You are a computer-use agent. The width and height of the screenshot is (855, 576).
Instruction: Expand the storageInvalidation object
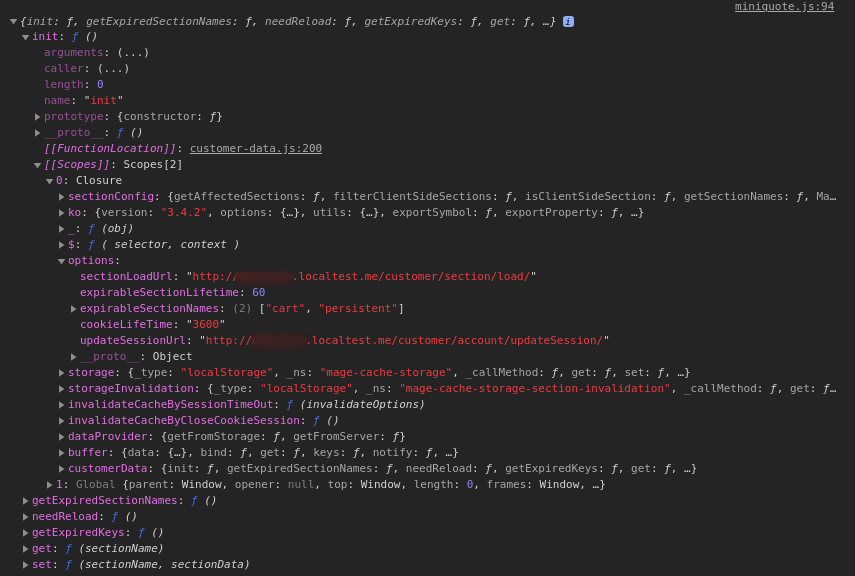(61, 388)
